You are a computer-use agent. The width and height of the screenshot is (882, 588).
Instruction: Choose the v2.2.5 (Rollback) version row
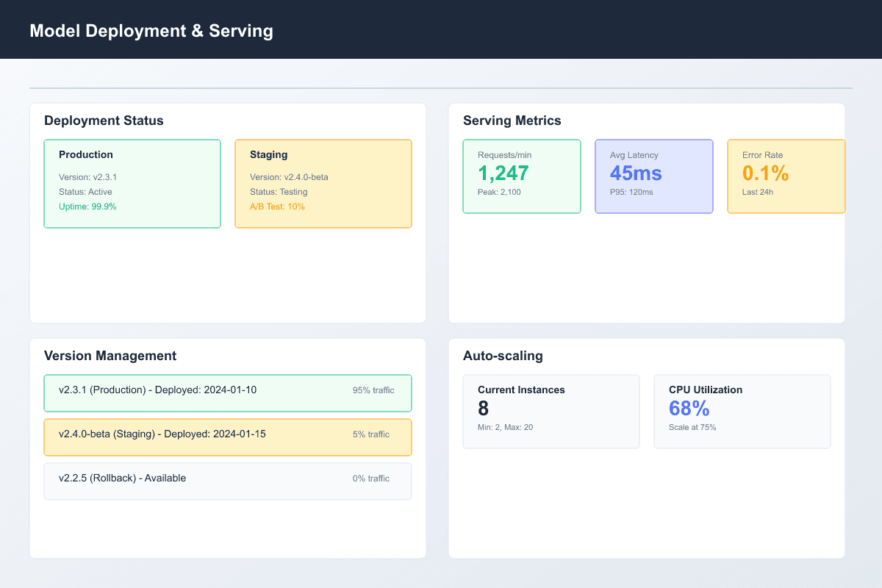(228, 481)
